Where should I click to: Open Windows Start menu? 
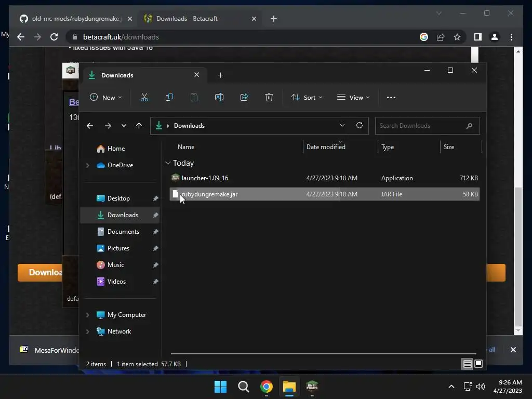(220, 387)
